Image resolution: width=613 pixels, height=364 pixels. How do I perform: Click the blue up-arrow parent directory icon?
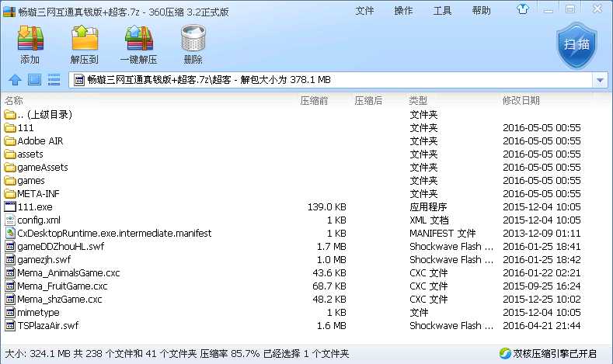tap(15, 80)
